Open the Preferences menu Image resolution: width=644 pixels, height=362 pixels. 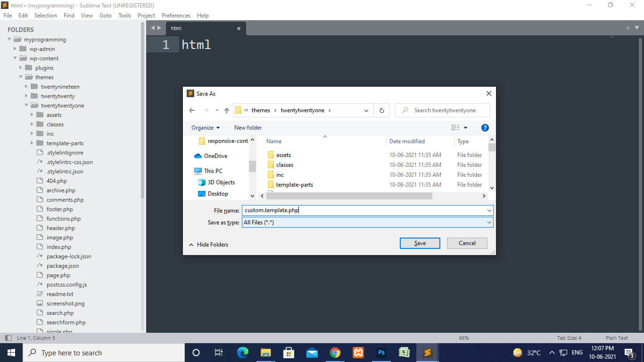coord(176,16)
